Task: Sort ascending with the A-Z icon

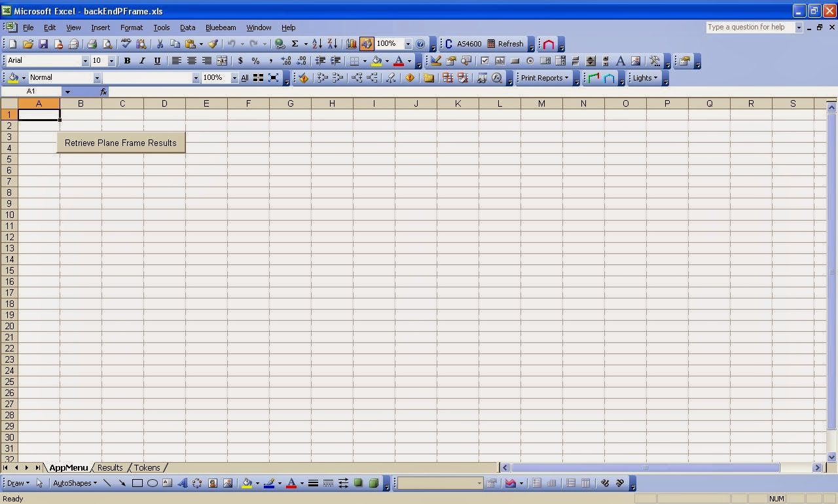Action: (317, 44)
